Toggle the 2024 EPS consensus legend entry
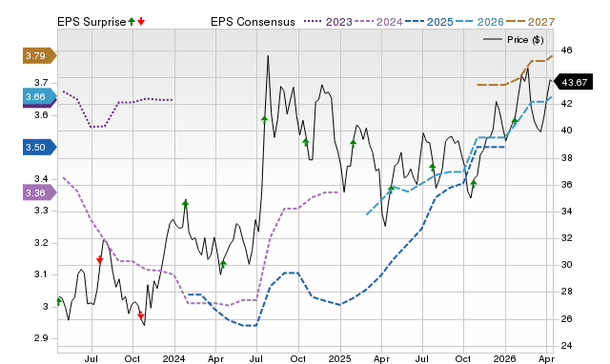The height and width of the screenshot is (364, 610). pyautogui.click(x=378, y=22)
